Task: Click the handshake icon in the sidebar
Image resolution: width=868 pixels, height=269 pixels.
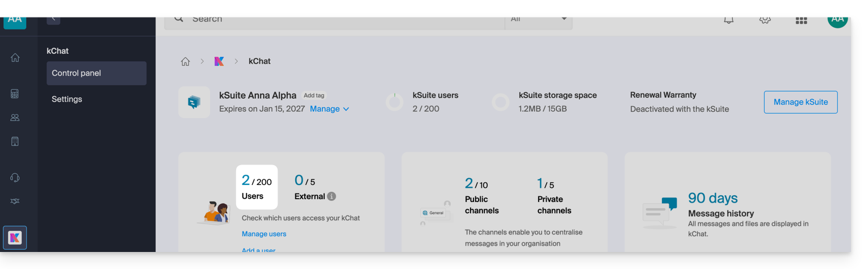Action: (15, 201)
